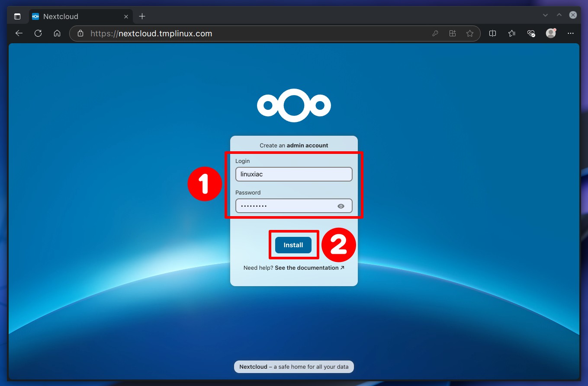588x386 pixels.
Task: View site info via the lock icon
Action: (x=80, y=33)
